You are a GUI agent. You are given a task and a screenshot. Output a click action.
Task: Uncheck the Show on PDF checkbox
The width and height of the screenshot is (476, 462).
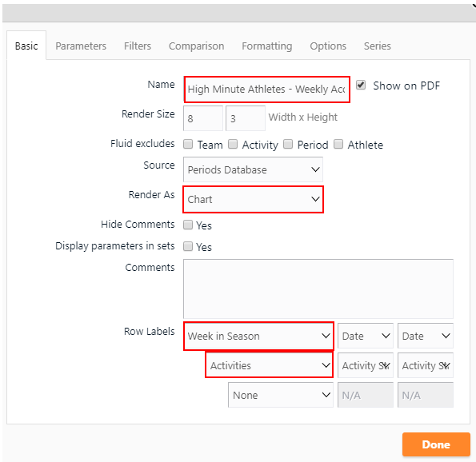coord(361,85)
